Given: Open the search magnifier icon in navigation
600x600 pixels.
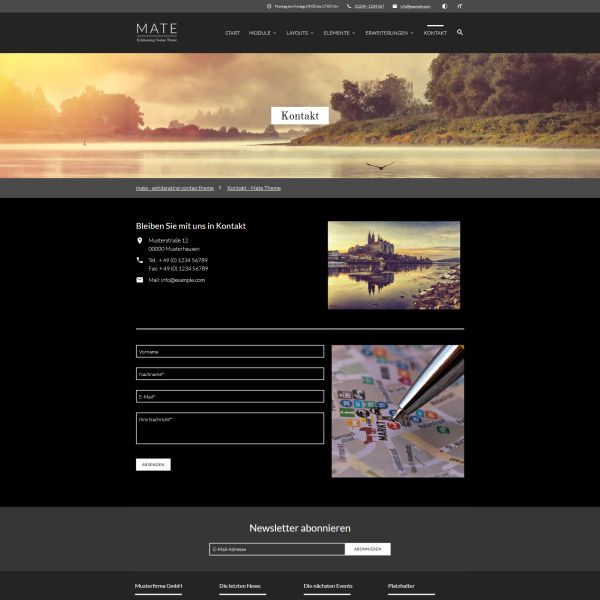Looking at the screenshot, I should click(x=460, y=32).
